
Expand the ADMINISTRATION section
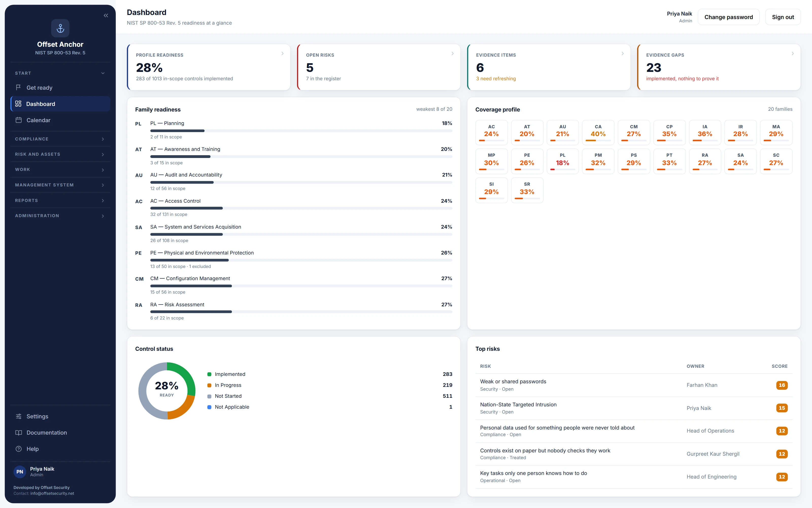(60, 216)
